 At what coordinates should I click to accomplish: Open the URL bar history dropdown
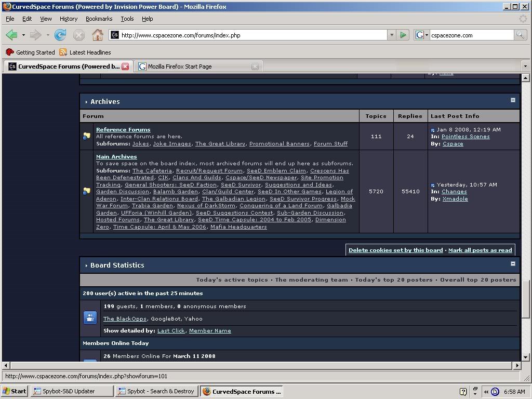[x=392, y=35]
